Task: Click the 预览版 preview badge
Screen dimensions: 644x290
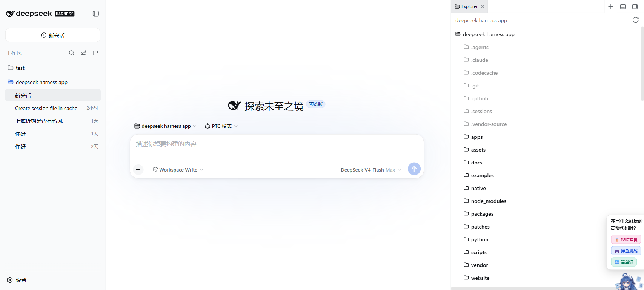Action: [316, 104]
